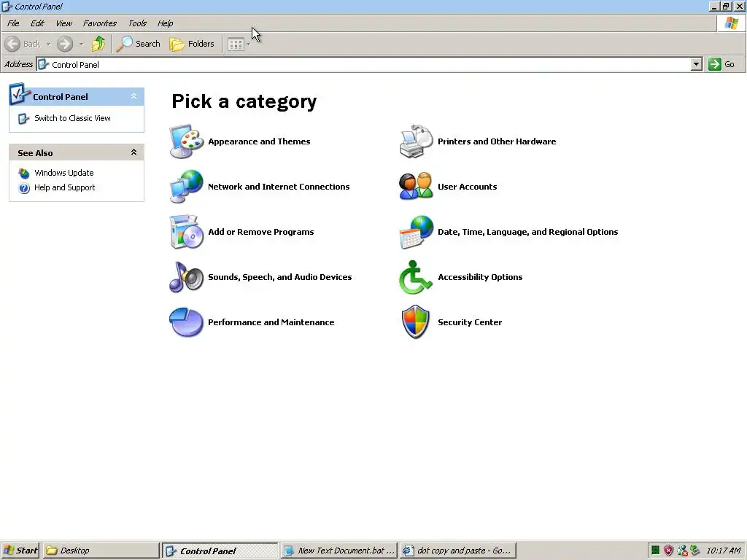747x560 pixels.
Task: Open the Date, Time, Language calendar globe icon
Action: pyautogui.click(x=416, y=232)
